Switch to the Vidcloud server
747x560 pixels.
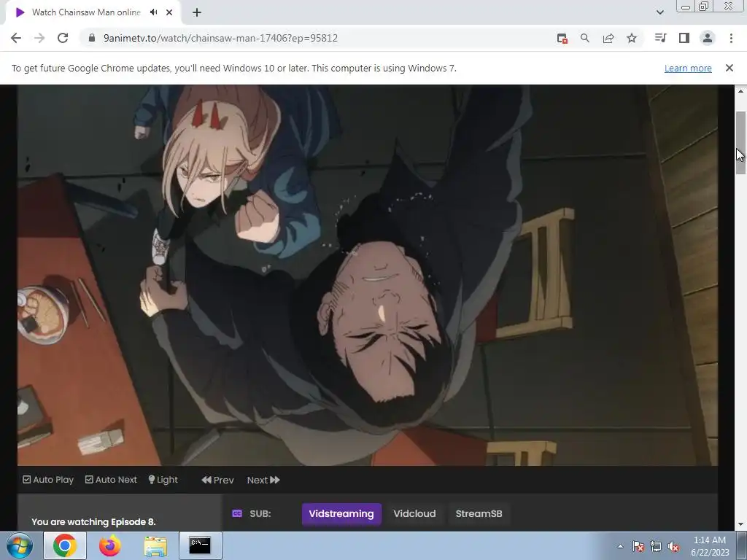click(x=414, y=514)
